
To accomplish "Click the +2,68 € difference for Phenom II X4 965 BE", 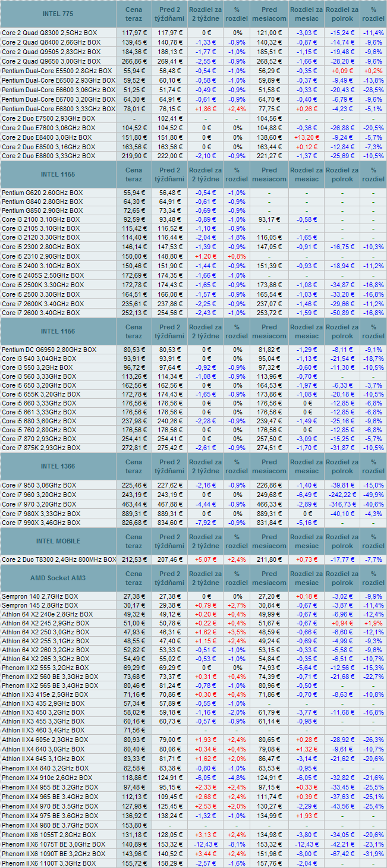I will coord(206,797).
